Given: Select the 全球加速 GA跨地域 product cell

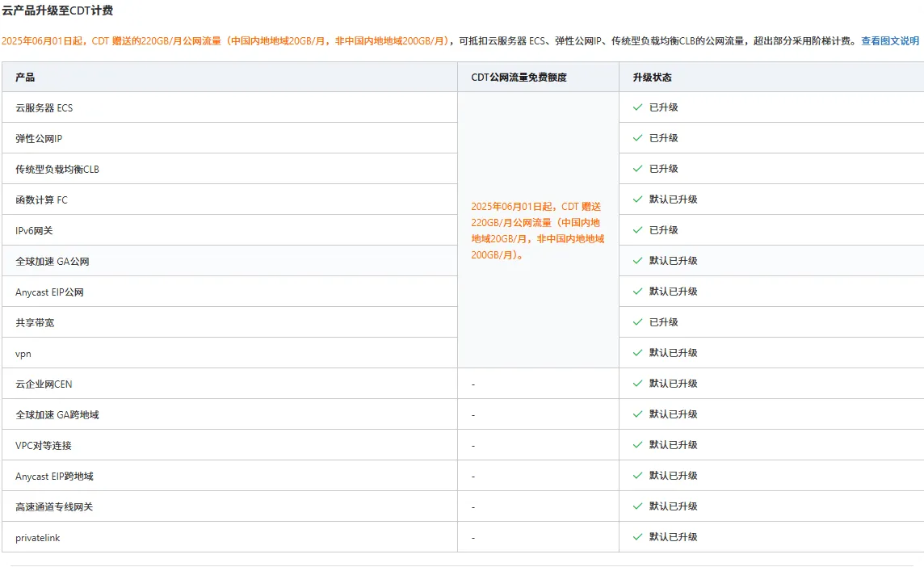Looking at the screenshot, I should (230, 414).
